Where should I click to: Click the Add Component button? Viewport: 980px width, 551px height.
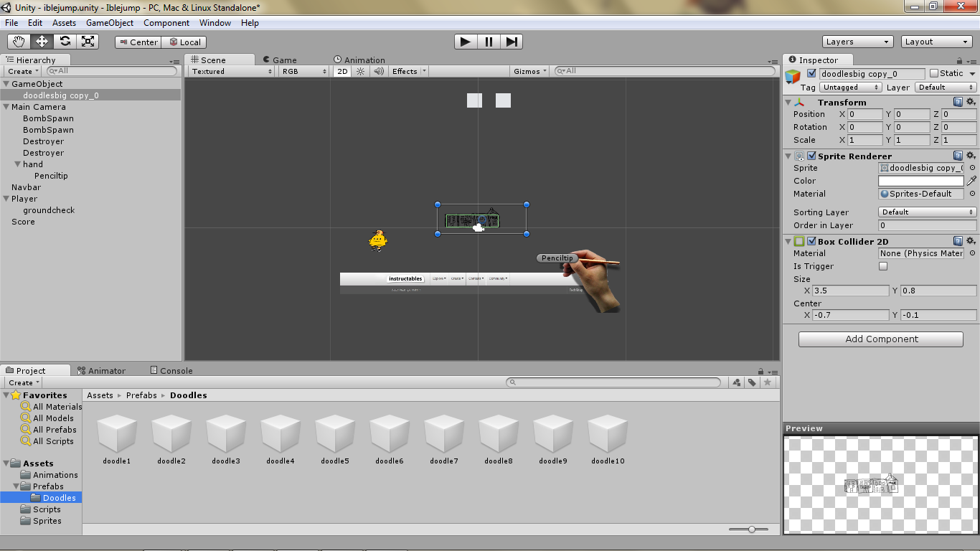pyautogui.click(x=881, y=339)
